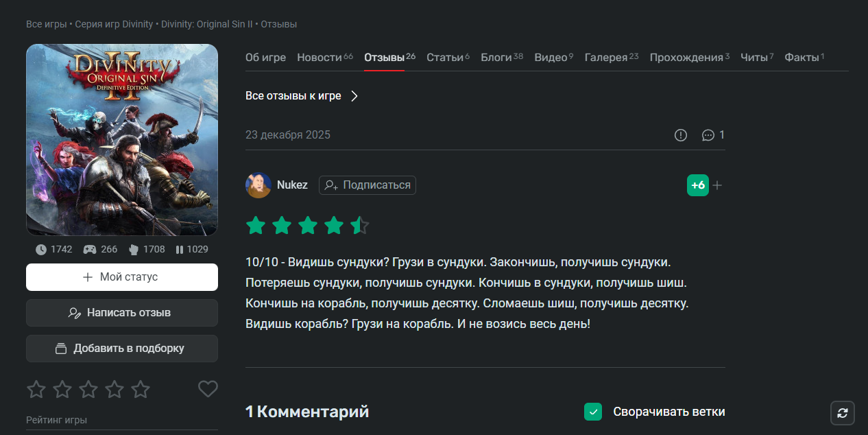The width and height of the screenshot is (868, 435).
Task: Click Nukez user avatar
Action: pyautogui.click(x=258, y=185)
